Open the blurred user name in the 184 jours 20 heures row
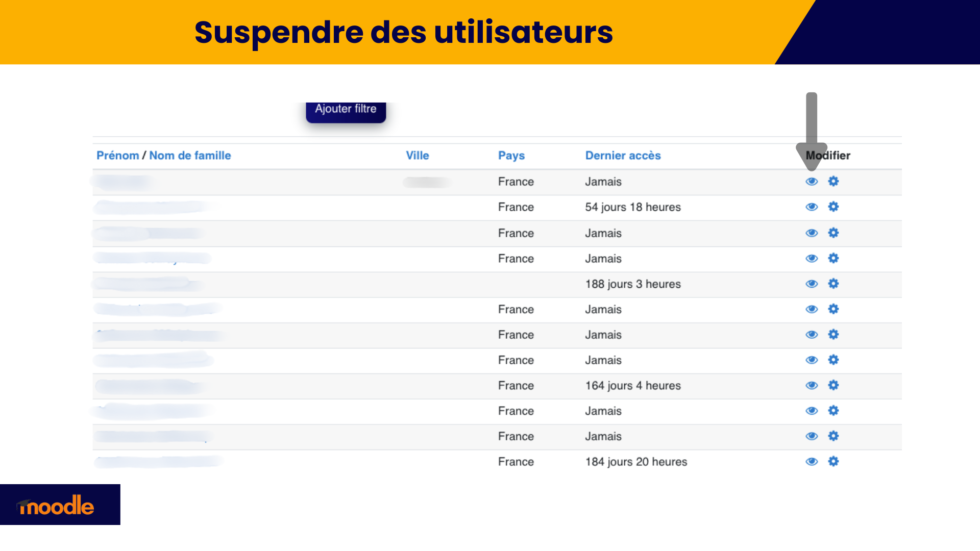Image resolution: width=980 pixels, height=551 pixels. point(158,462)
